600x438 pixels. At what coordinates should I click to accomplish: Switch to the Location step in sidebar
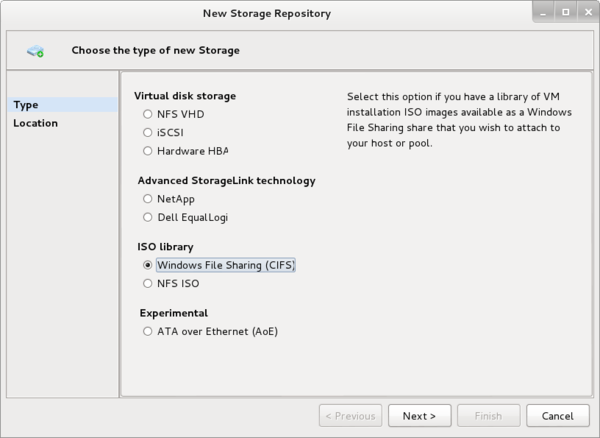35,123
